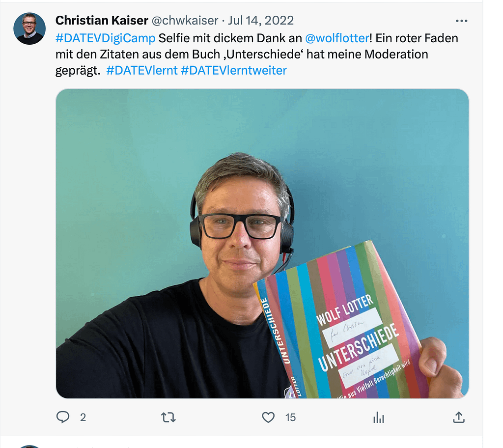Retweet the post via the retweet icon

(168, 418)
